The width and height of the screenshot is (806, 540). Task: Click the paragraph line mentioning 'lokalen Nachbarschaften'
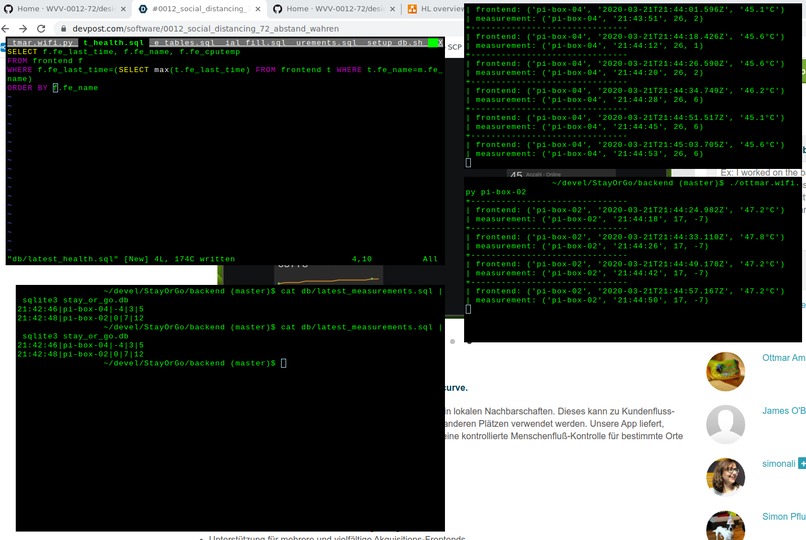pos(560,411)
